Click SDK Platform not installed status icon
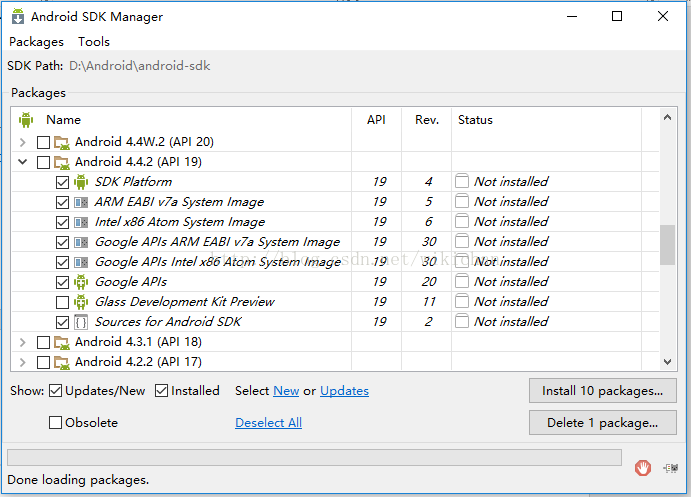The image size is (691, 497). coord(462,181)
